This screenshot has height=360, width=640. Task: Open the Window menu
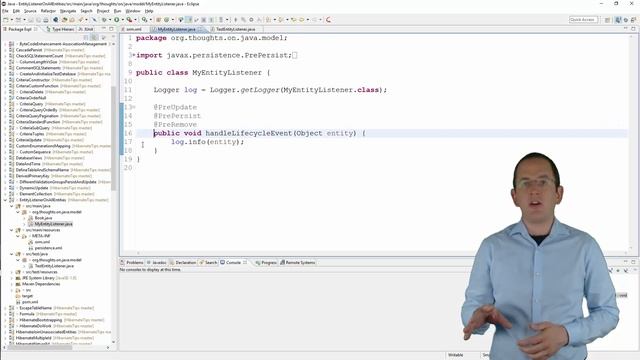coord(133,11)
